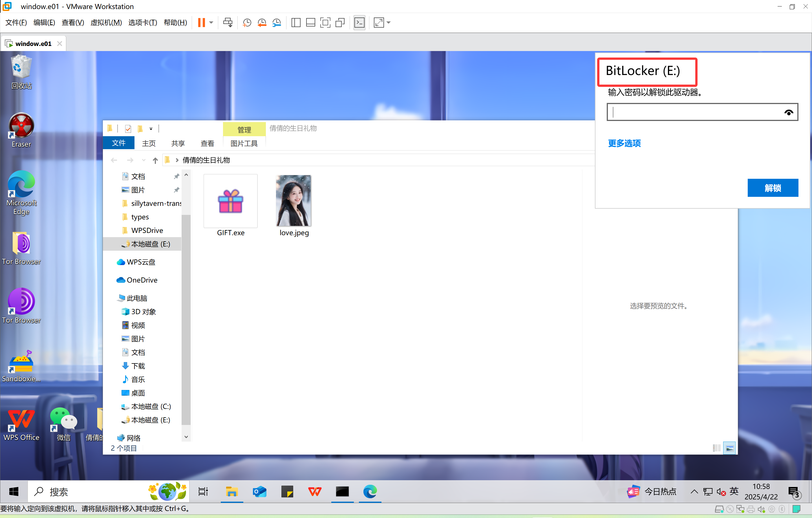Switch to details list view toggle

[717, 448]
